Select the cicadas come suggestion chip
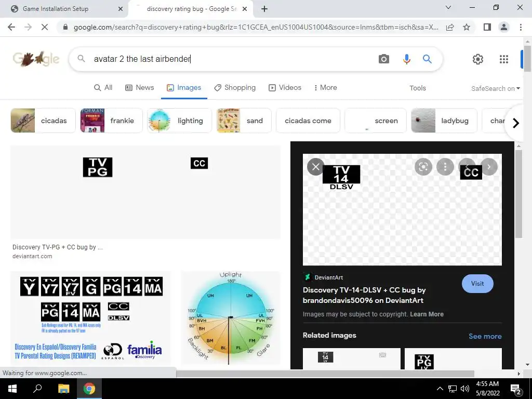Screen dimensions: 532x399 pyautogui.click(x=308, y=121)
